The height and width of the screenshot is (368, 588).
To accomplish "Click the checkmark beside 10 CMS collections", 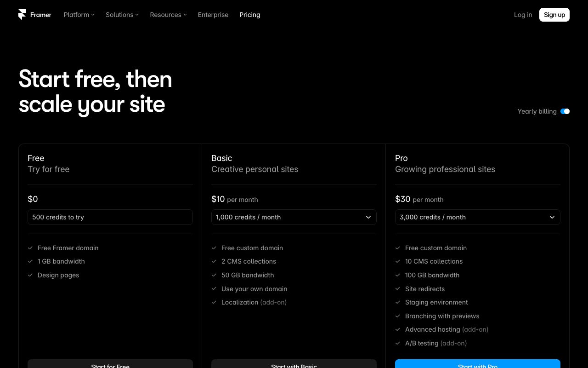I will pyautogui.click(x=398, y=261).
